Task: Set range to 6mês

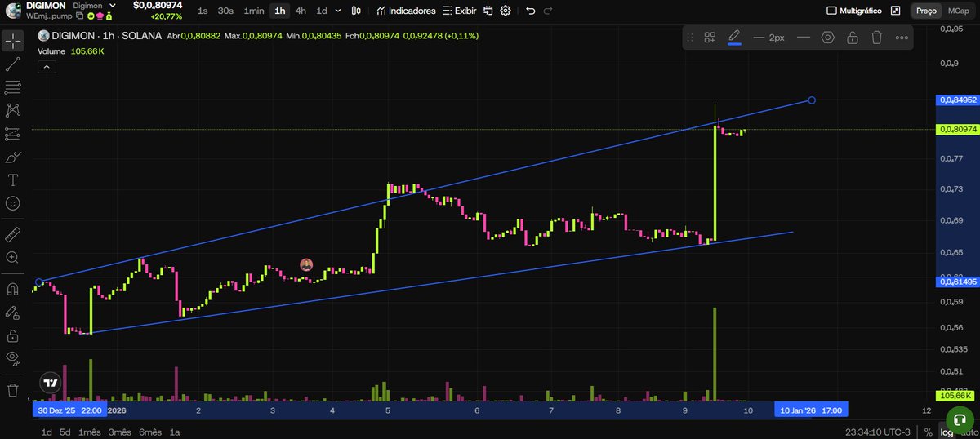Action: point(150,432)
